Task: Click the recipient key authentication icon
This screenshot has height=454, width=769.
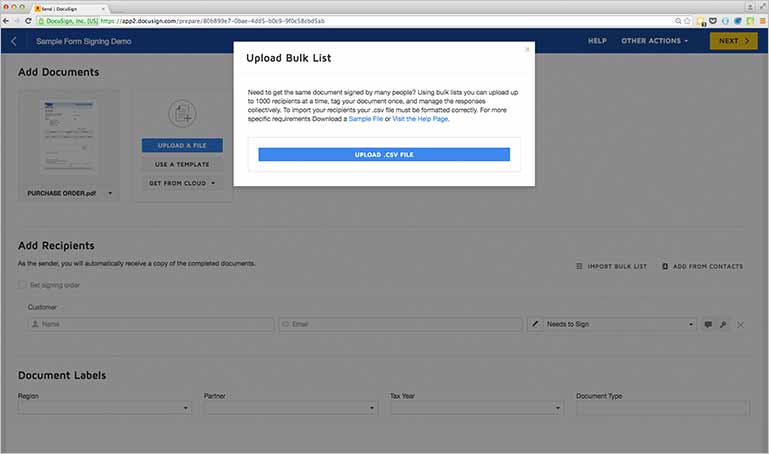Action: pos(723,325)
